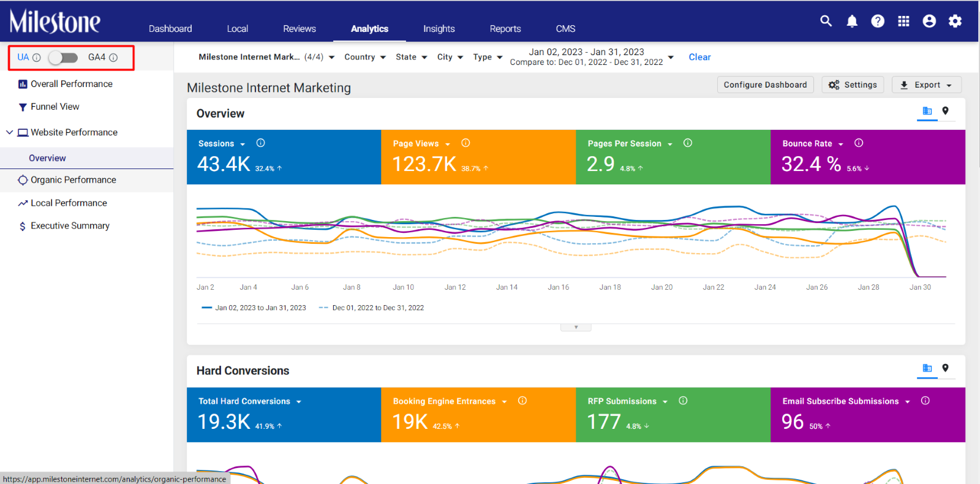980x484 pixels.
Task: Toggle the Dec 01, 2022 legend series
Action: tap(371, 308)
